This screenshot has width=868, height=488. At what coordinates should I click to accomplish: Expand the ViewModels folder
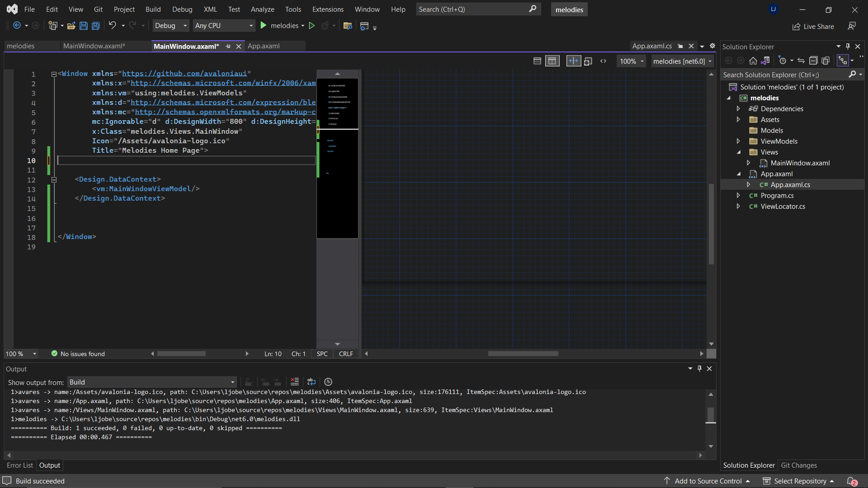click(738, 141)
